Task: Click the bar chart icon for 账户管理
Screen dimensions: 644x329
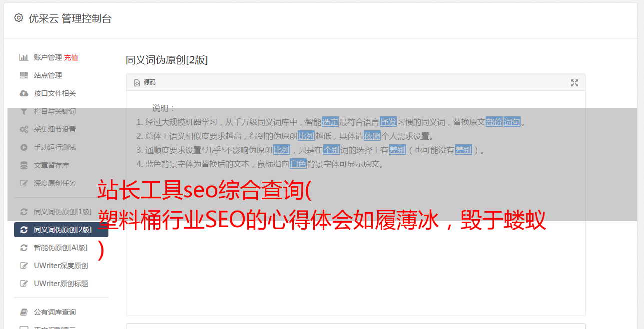Action: point(23,57)
